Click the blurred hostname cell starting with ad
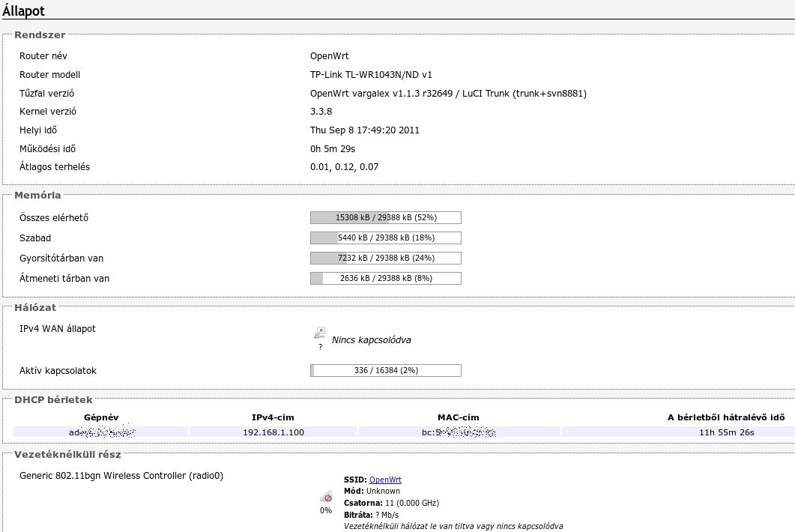The image size is (795, 532). tap(101, 432)
